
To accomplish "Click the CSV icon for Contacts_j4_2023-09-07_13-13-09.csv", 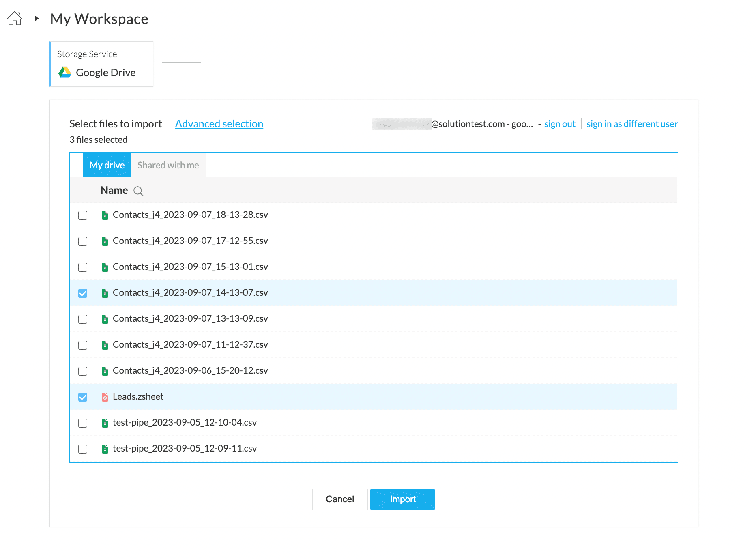I will tap(105, 319).
